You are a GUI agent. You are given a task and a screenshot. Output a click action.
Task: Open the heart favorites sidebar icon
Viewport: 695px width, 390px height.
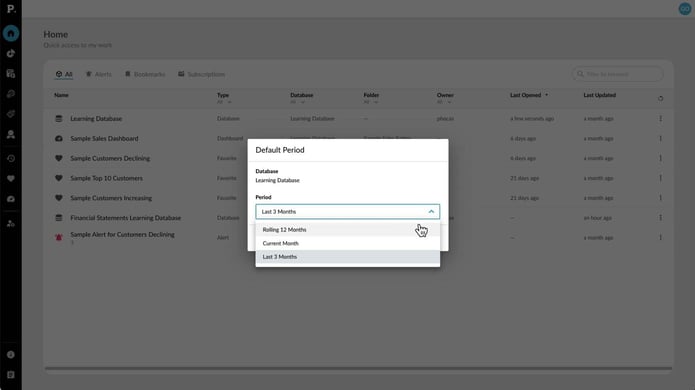[11, 179]
